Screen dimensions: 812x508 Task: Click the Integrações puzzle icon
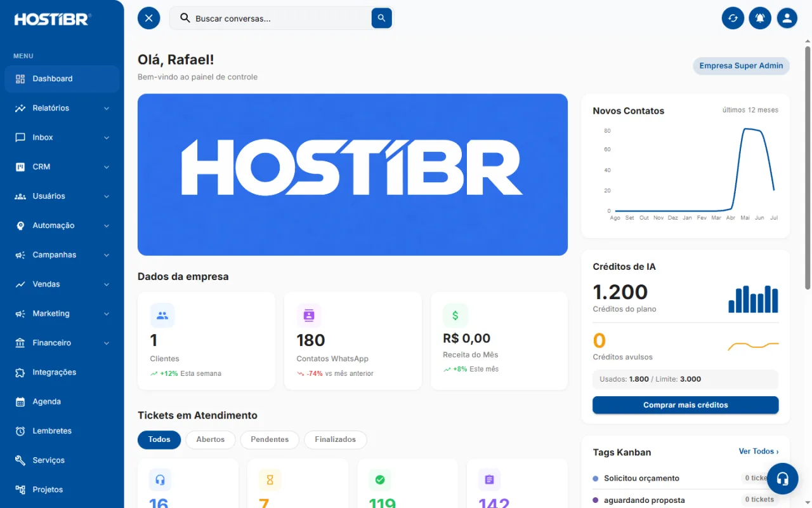pos(20,372)
